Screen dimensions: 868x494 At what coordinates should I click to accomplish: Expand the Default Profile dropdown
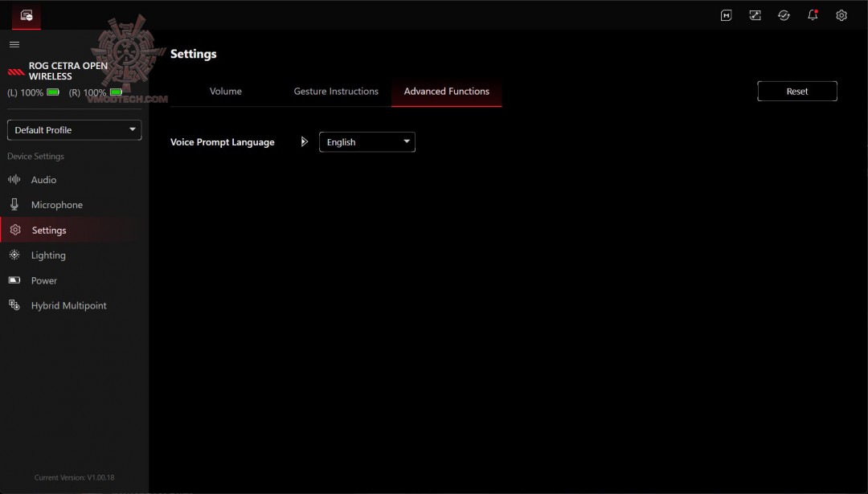(x=74, y=130)
